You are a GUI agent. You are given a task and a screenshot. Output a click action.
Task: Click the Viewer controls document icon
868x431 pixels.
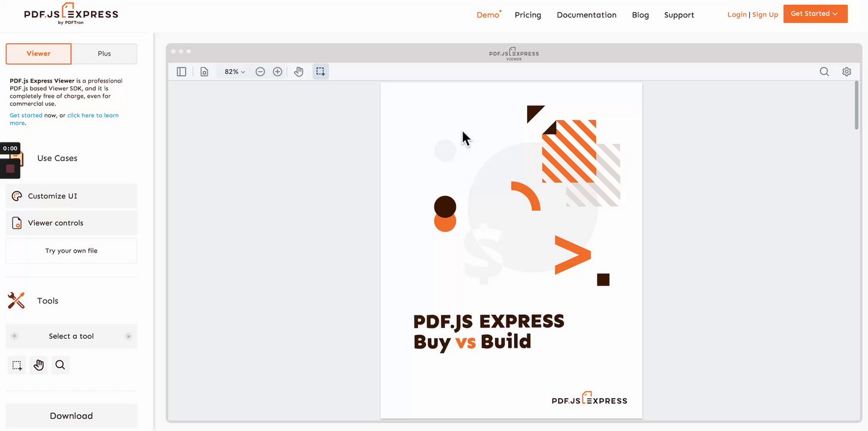(x=17, y=223)
